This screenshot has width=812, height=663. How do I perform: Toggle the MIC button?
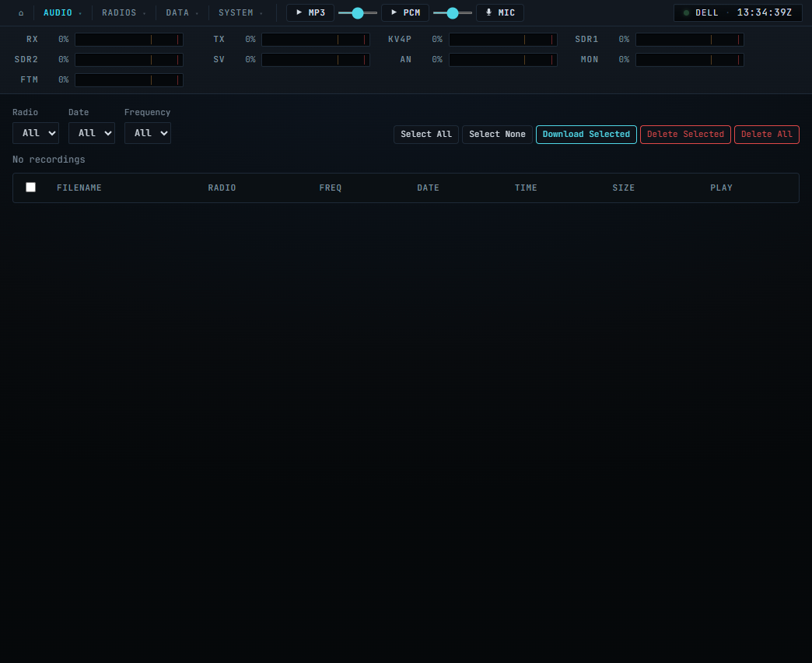coord(500,13)
